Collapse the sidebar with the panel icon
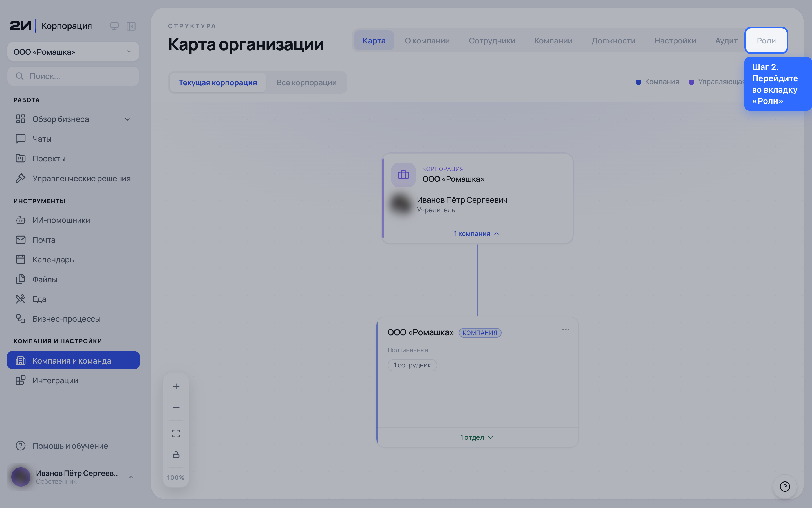The width and height of the screenshot is (812, 508). click(x=131, y=26)
